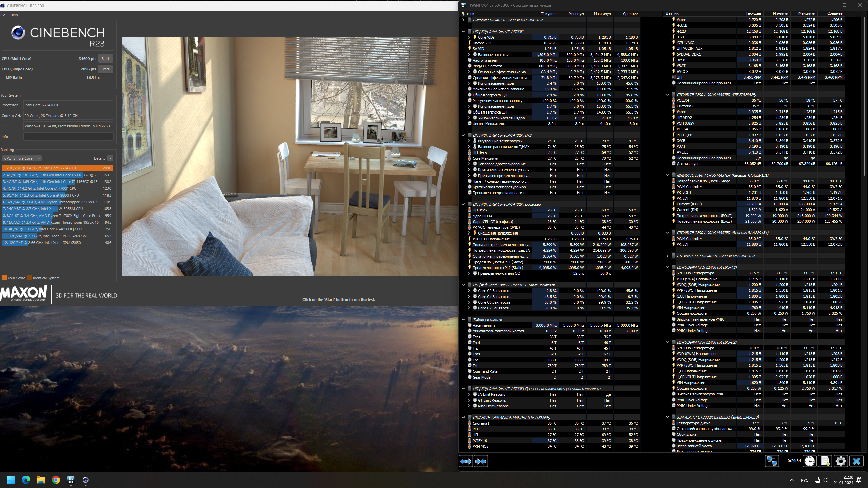Open HWiNFO remote monitoring network icon
The height and width of the screenshot is (488, 868).
point(772,461)
